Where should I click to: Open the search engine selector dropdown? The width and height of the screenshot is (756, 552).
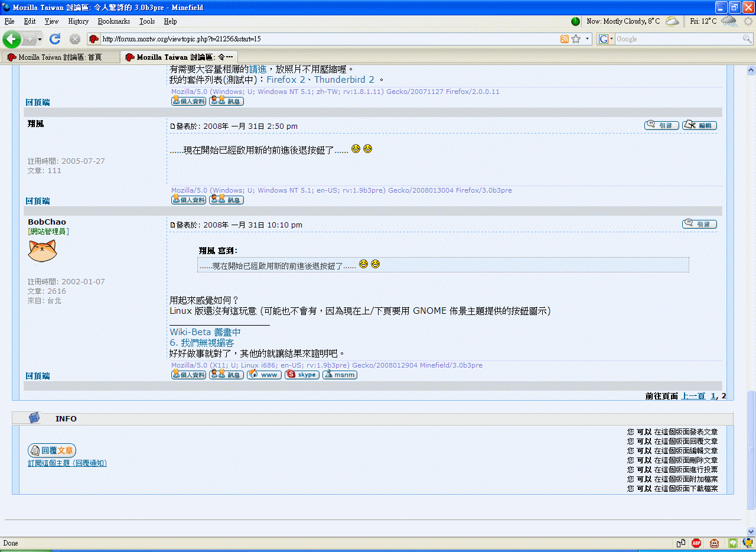click(606, 39)
